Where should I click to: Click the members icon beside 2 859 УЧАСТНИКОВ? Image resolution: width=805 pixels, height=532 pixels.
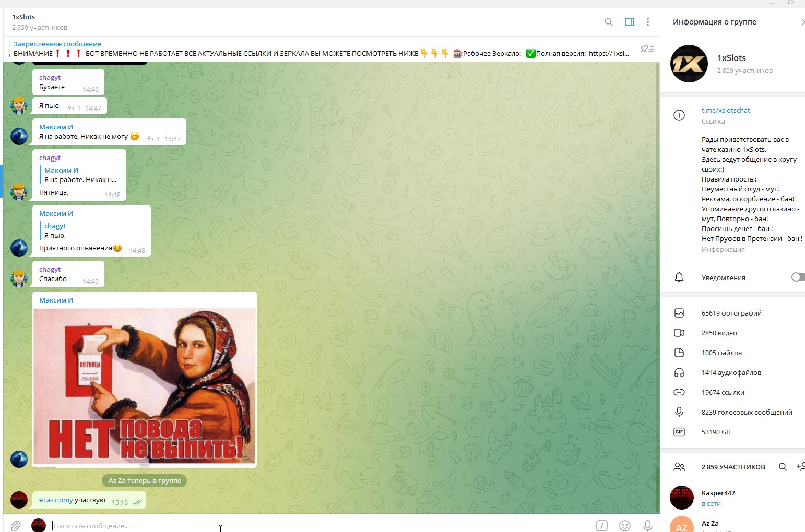pyautogui.click(x=679, y=467)
